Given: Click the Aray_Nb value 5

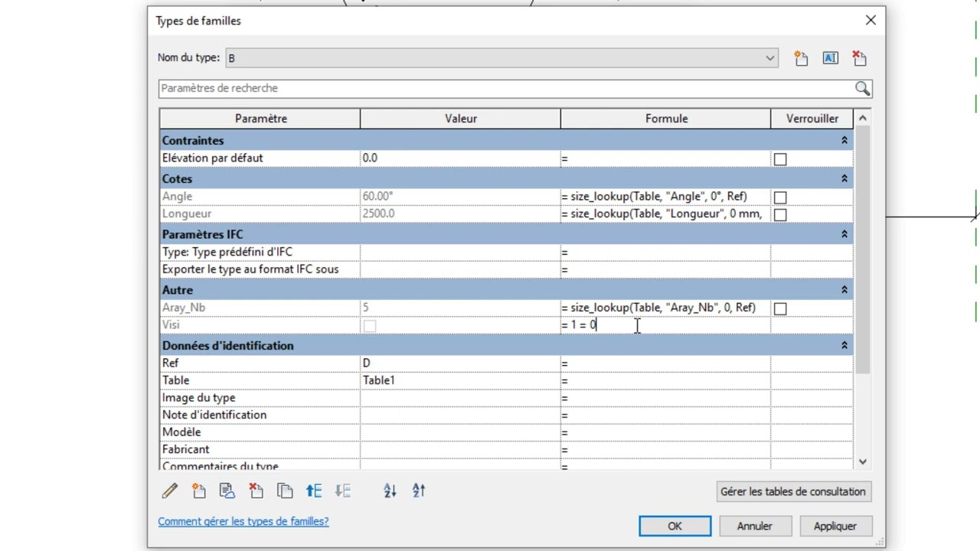Looking at the screenshot, I should pyautogui.click(x=460, y=308).
